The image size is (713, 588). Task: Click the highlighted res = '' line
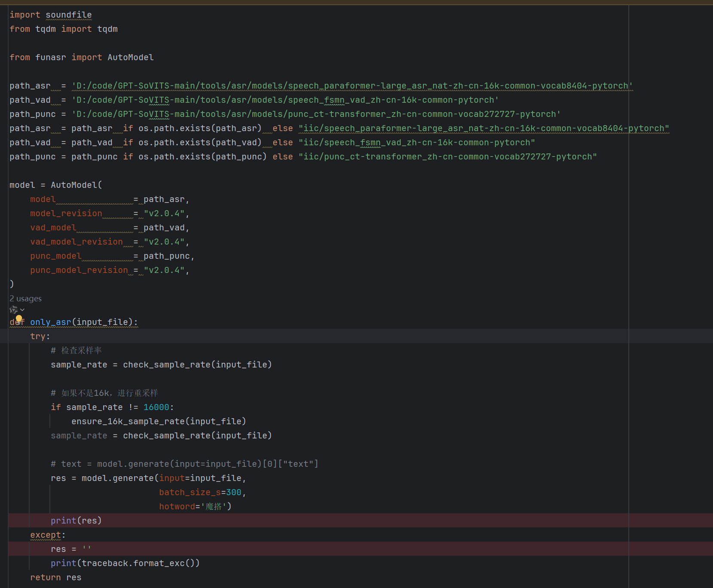coord(71,549)
